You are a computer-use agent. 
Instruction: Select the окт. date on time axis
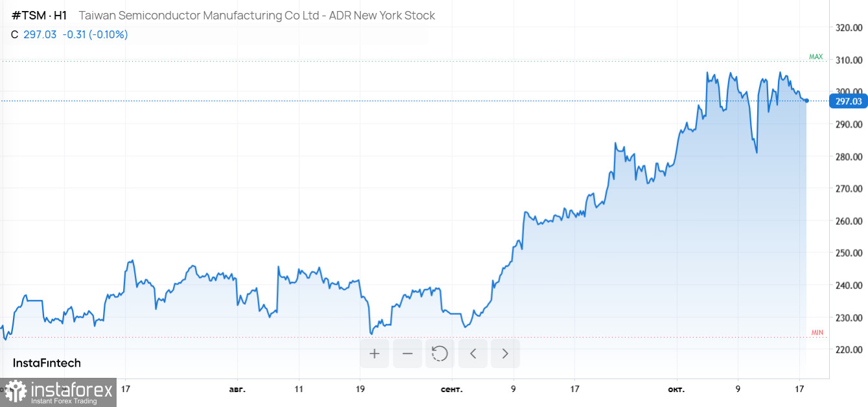point(676,390)
